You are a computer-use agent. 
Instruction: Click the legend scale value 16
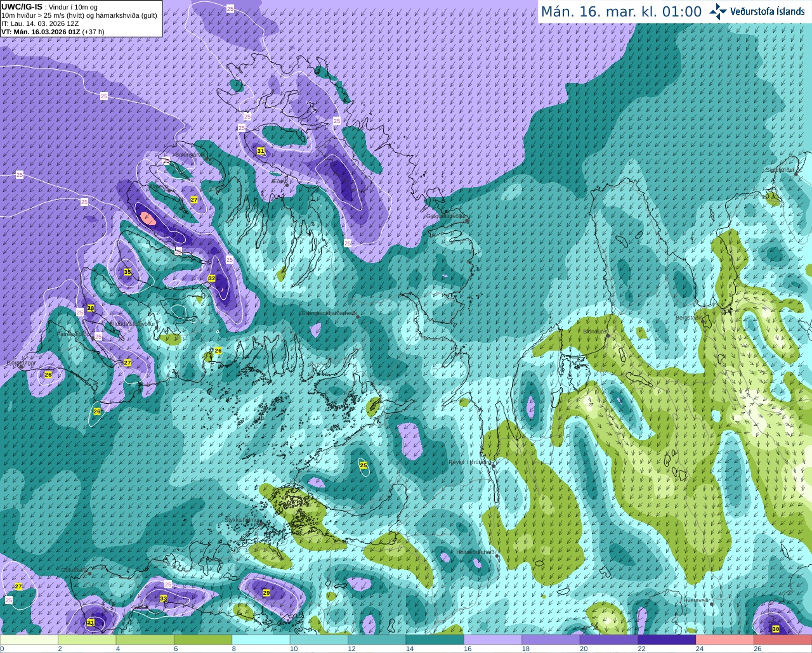(468, 649)
